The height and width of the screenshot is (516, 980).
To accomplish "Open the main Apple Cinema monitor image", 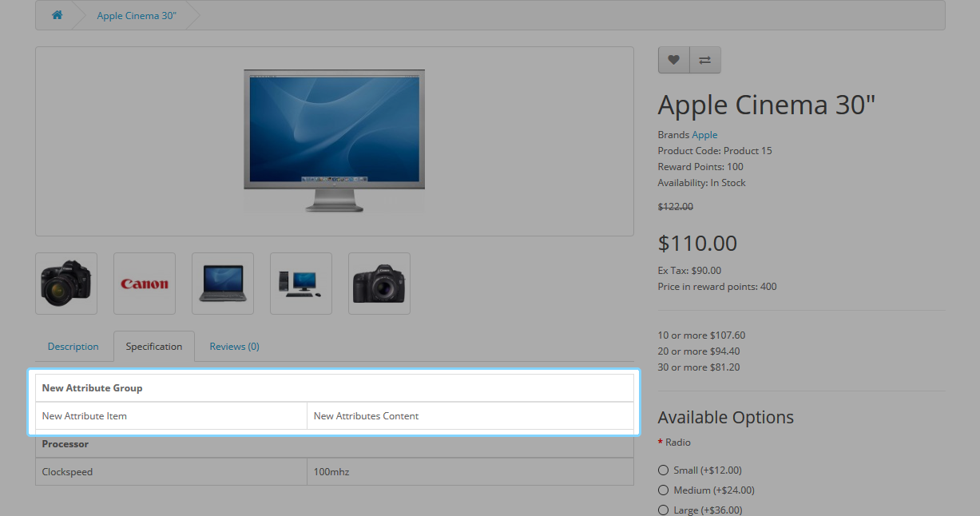I will coord(335,141).
